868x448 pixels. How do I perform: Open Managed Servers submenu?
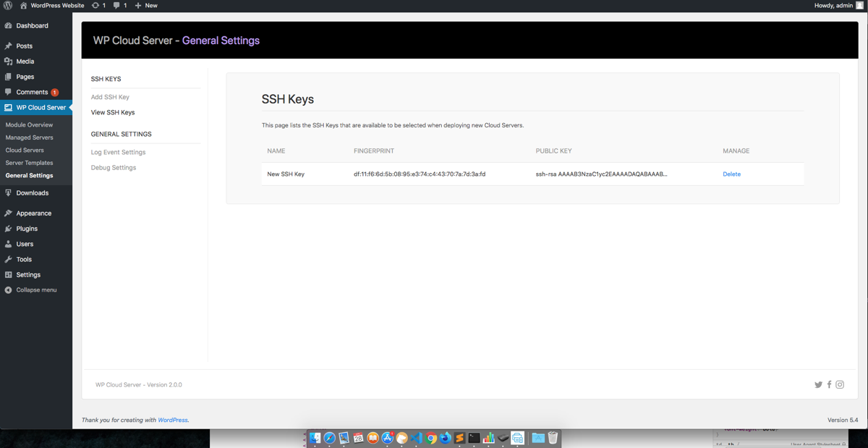pos(29,138)
